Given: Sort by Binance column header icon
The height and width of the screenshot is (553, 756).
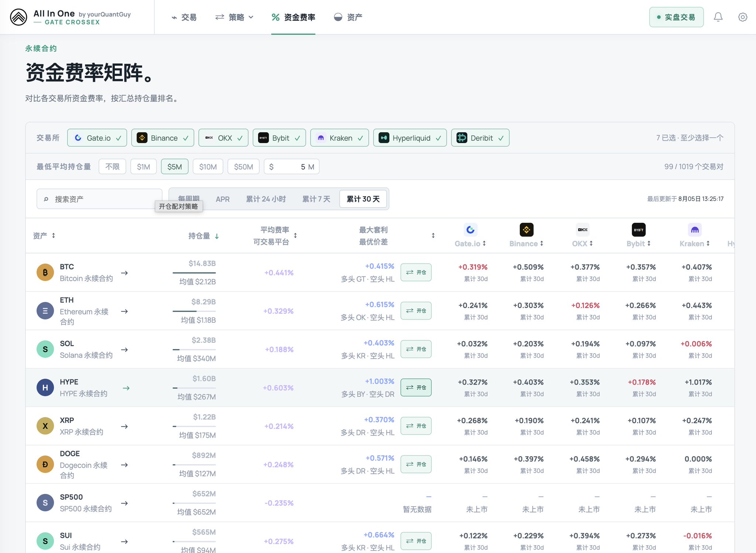Looking at the screenshot, I should [526, 230].
